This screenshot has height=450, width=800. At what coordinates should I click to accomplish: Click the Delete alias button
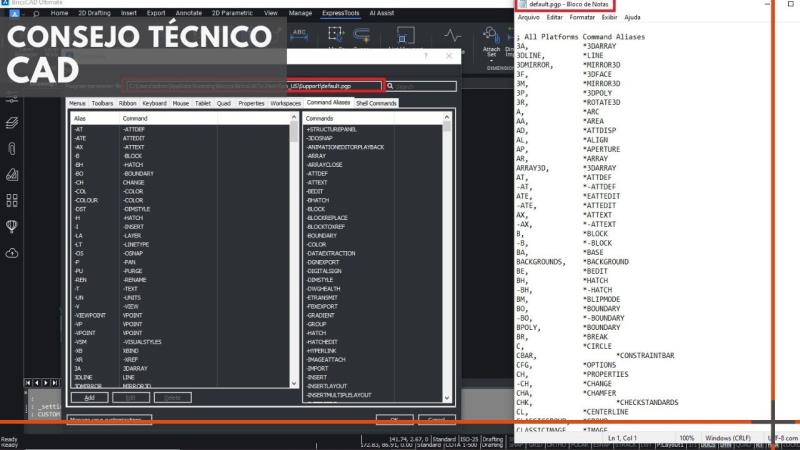tap(172, 397)
